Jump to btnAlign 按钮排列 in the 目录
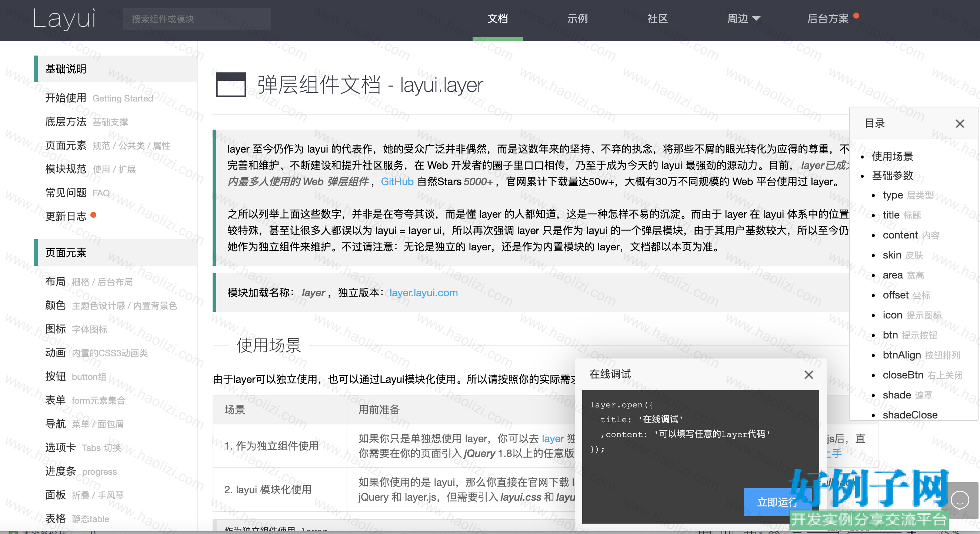 pyautogui.click(x=921, y=355)
